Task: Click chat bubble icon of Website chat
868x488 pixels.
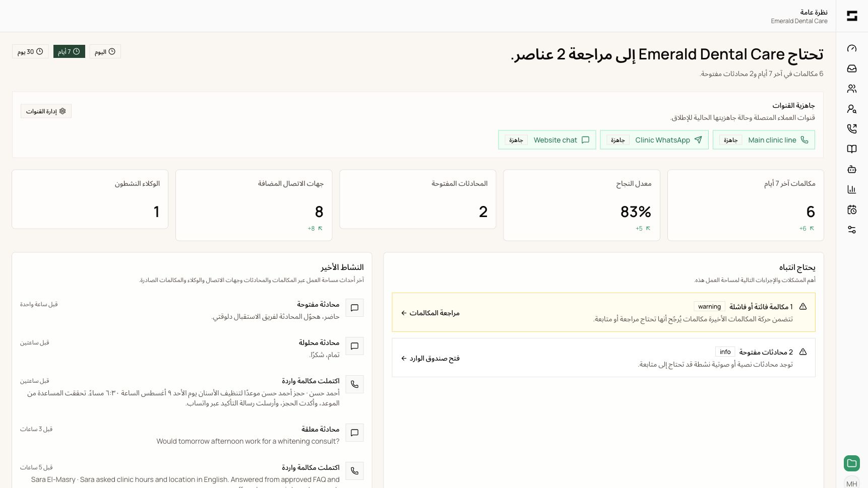Action: coord(585,140)
